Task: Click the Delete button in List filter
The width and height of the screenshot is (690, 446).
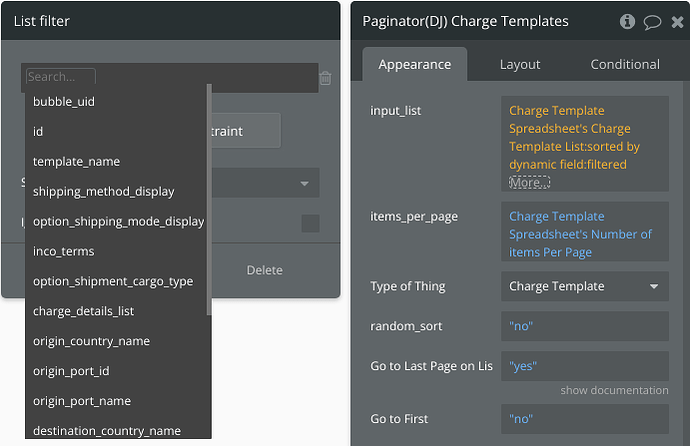Action: 265,270
